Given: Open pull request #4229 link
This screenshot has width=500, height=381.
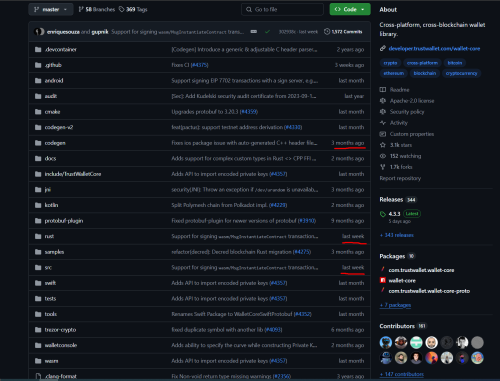Looking at the screenshot, I should 278,205.
